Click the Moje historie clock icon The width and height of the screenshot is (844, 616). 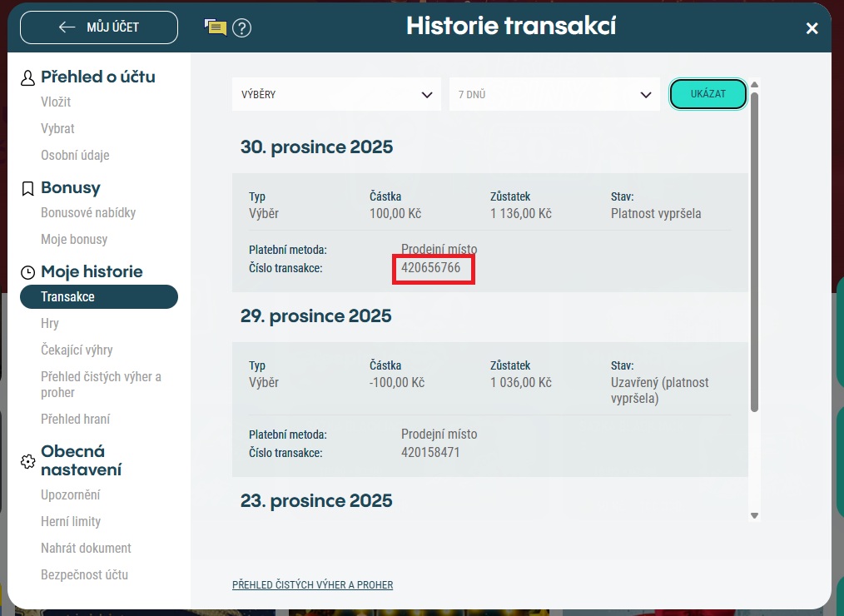(27, 272)
